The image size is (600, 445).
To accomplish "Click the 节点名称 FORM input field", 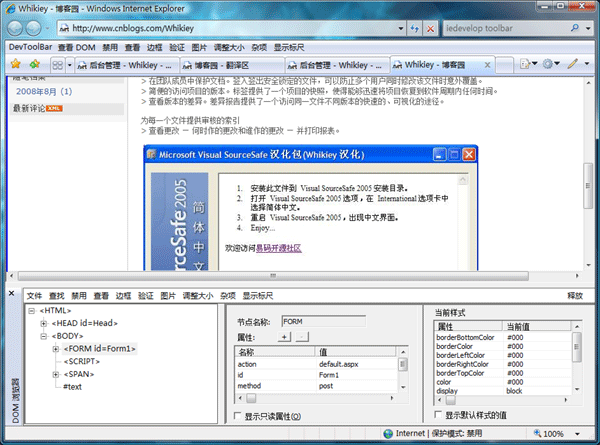I will pos(323,322).
